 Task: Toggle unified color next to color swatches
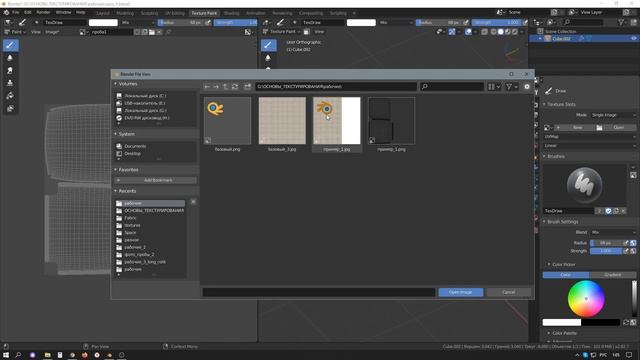[x=633, y=322]
